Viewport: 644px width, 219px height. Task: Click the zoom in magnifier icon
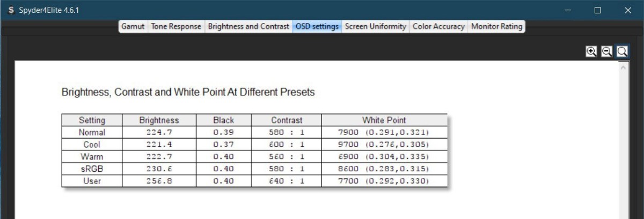[x=591, y=51]
